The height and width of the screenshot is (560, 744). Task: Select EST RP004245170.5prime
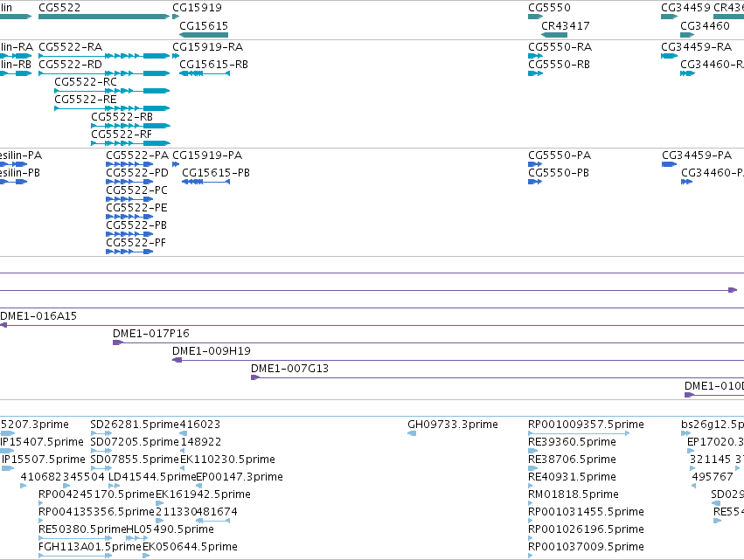click(41, 503)
